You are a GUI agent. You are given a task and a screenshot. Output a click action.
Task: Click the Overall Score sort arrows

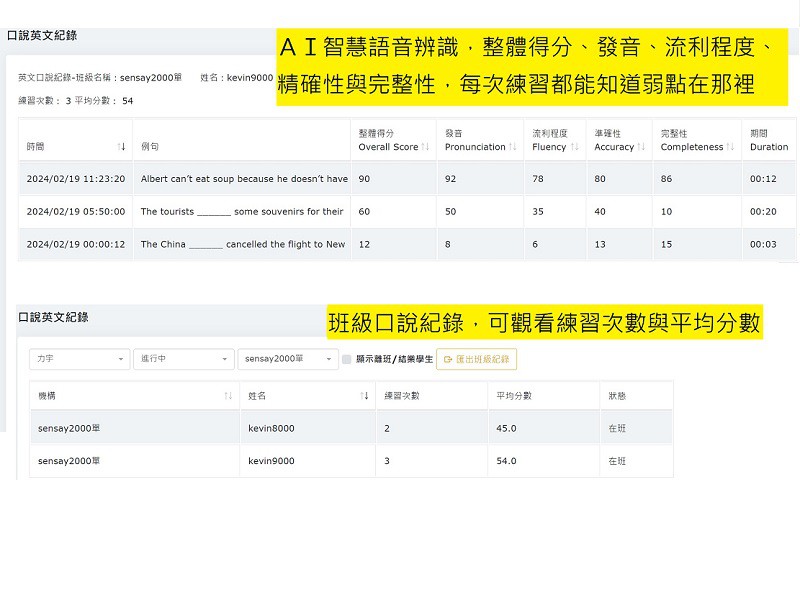(425, 147)
